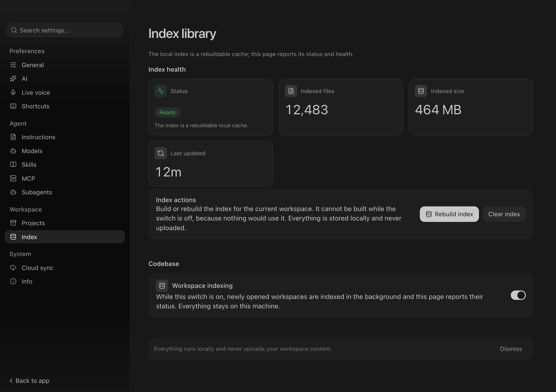Click the Skills book icon

[x=13, y=165]
